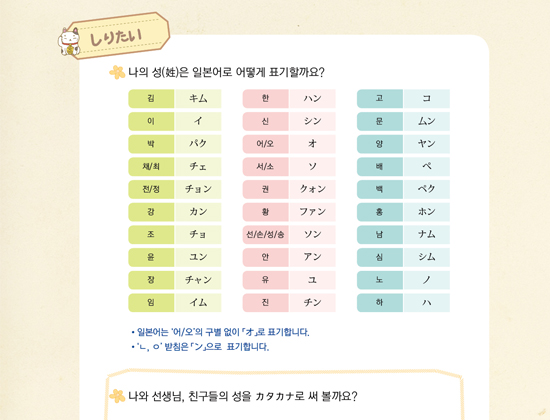Click the flower icon beside the カタカナ prompt

[117, 396]
